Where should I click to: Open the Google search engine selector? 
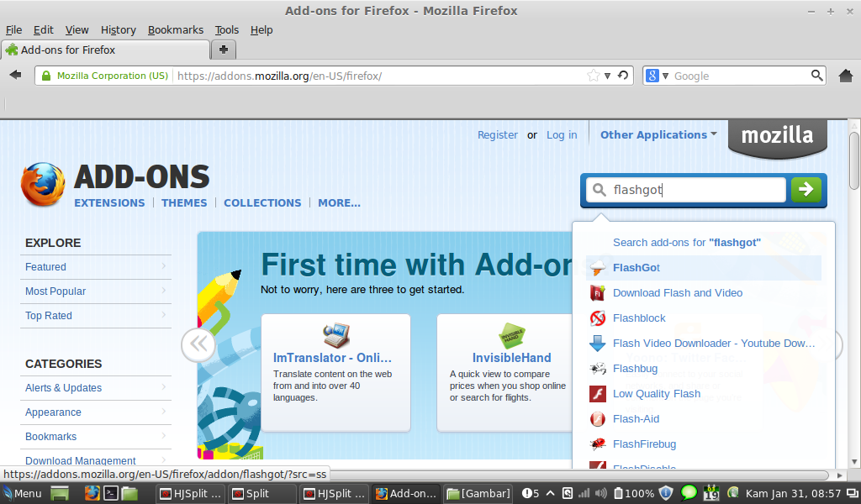tap(657, 76)
